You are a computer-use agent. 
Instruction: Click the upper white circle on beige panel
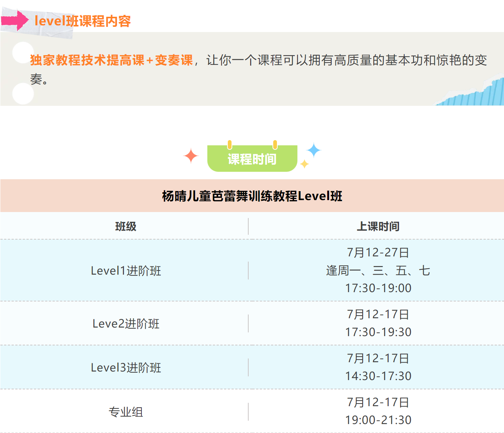[23, 52]
